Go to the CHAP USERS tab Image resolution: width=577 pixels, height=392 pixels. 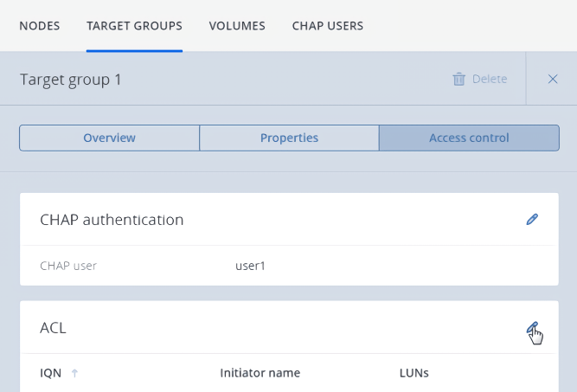tap(328, 26)
